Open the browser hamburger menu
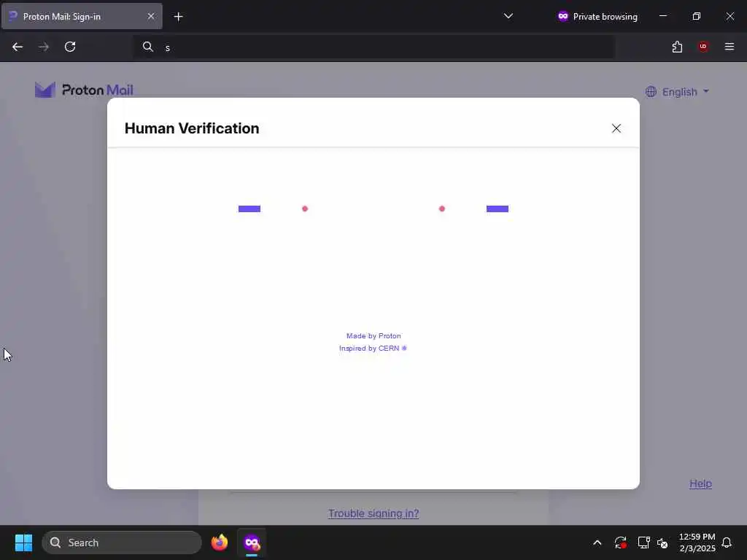747x560 pixels. [x=729, y=47]
